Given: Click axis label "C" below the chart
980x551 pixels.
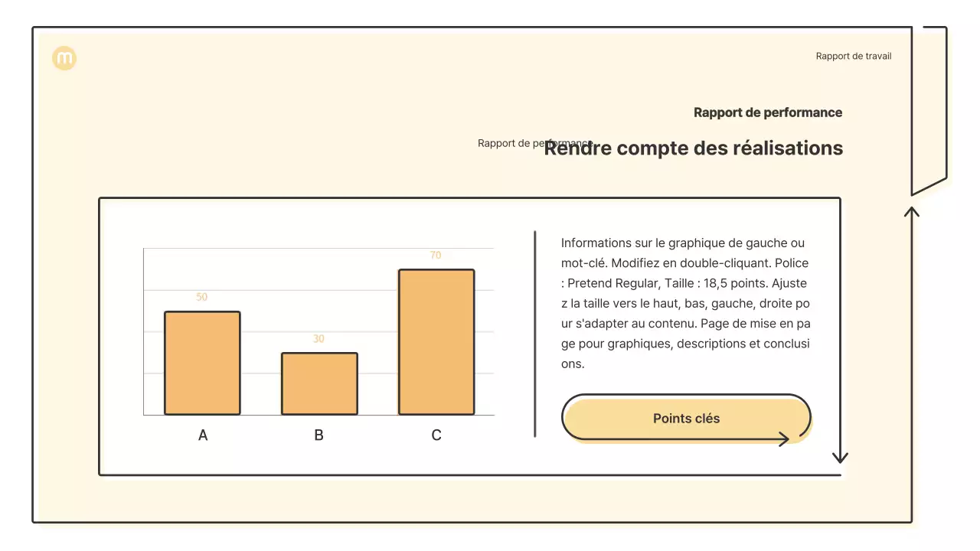Looking at the screenshot, I should point(436,435).
